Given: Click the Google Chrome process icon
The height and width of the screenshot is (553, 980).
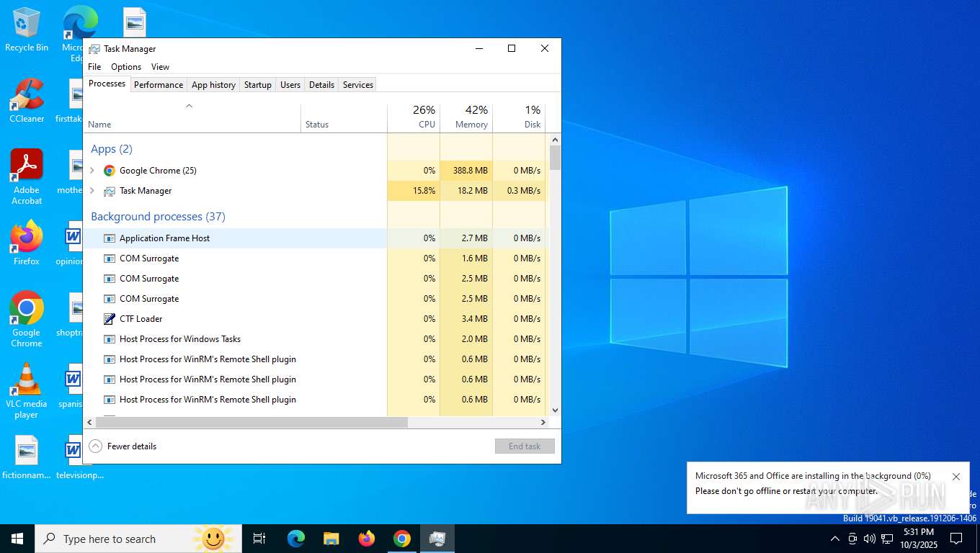Looking at the screenshot, I should tap(110, 171).
